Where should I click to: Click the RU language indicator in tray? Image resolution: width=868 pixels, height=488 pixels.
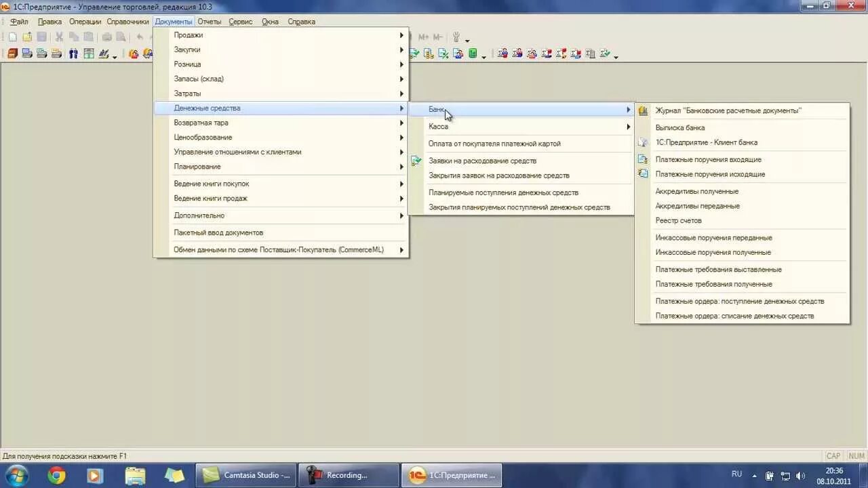coord(736,474)
